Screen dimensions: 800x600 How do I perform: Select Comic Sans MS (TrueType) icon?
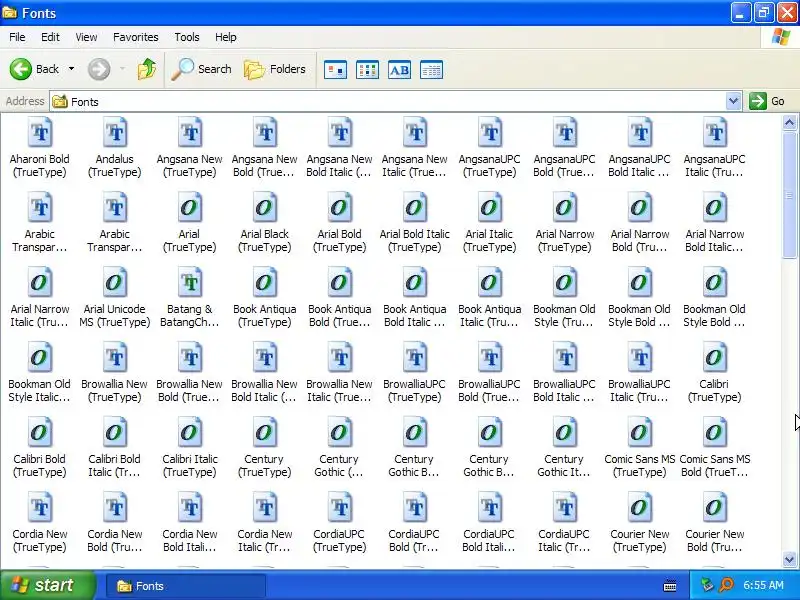640,433
